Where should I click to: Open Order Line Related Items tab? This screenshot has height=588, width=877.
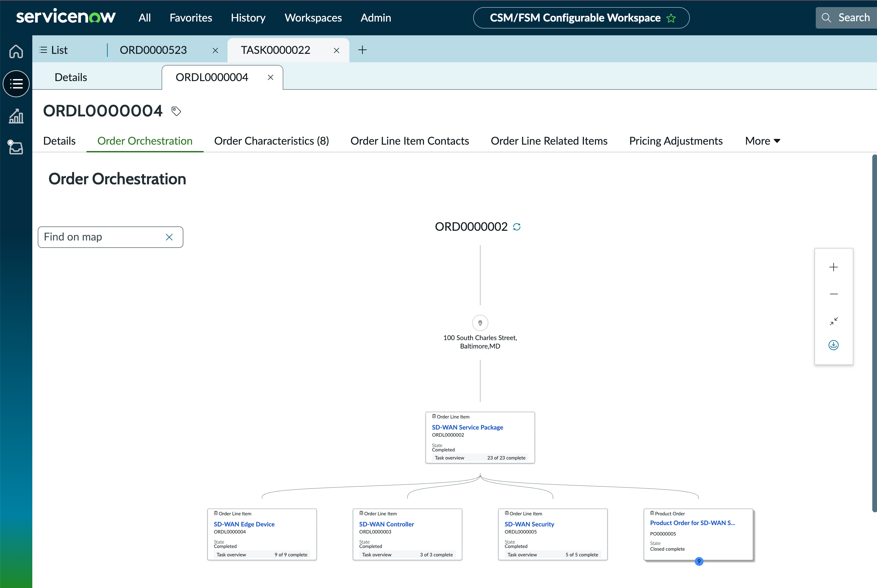pyautogui.click(x=549, y=141)
